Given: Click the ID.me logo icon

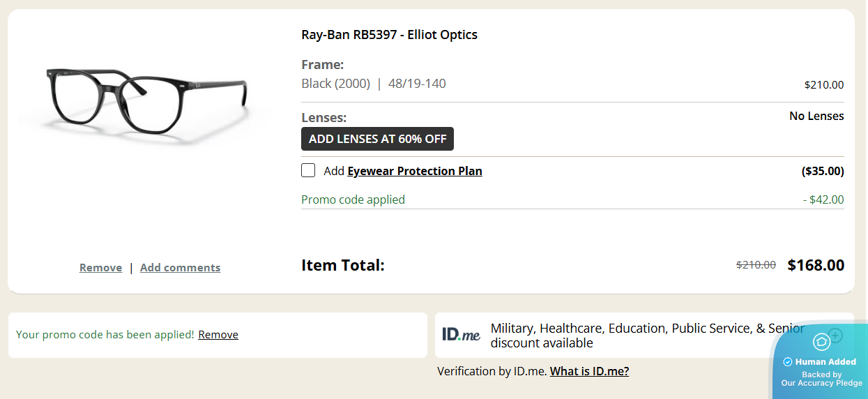Looking at the screenshot, I should coord(461,335).
